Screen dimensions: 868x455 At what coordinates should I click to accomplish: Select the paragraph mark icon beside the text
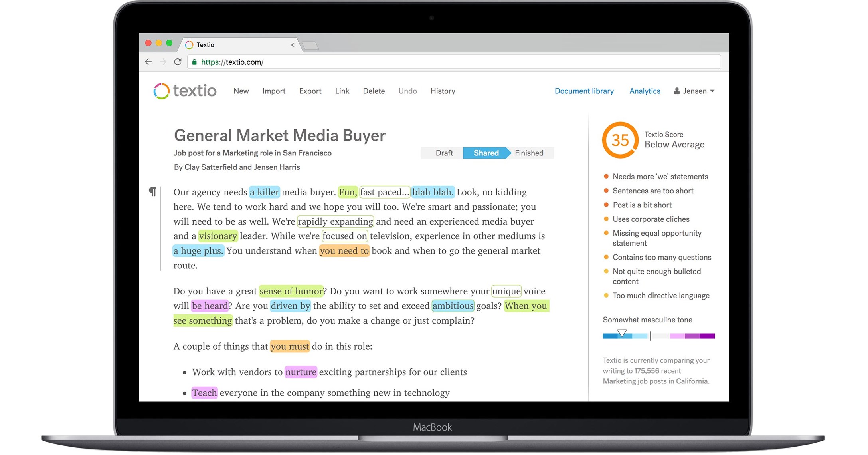point(153,192)
